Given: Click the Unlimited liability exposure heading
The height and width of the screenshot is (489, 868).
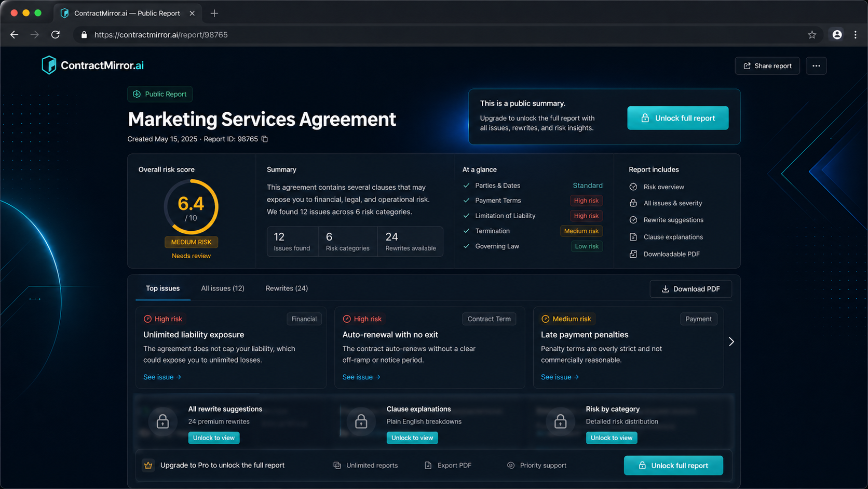Looking at the screenshot, I should [194, 335].
